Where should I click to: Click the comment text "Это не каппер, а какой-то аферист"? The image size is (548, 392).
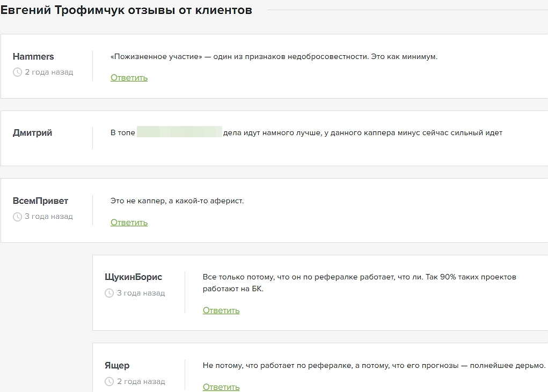[x=177, y=201]
